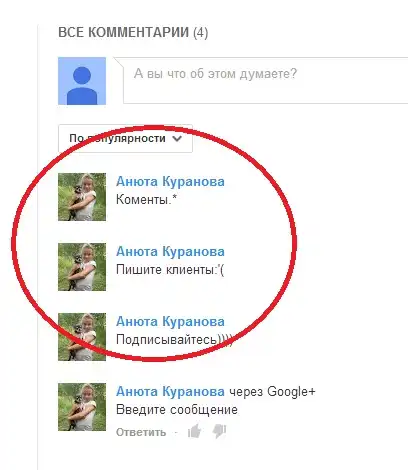Click the 'Коменты.*' comment text
This screenshot has height=470, width=408.
(146, 200)
